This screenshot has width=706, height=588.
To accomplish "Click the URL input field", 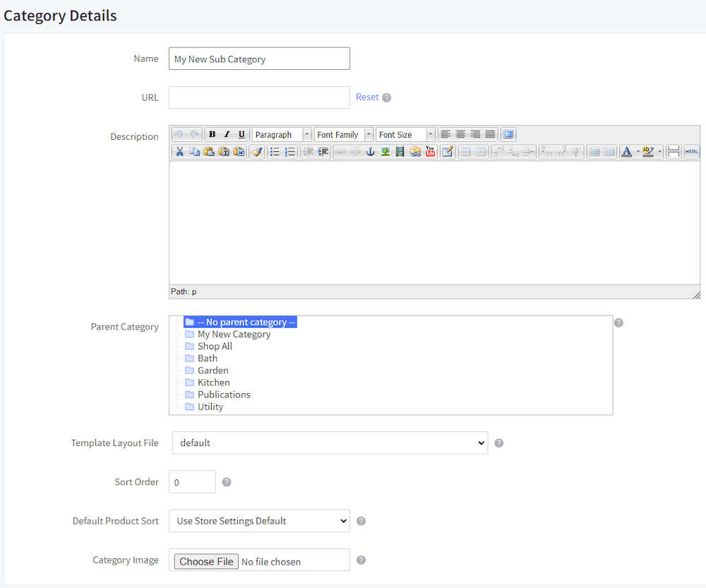I will 259,97.
